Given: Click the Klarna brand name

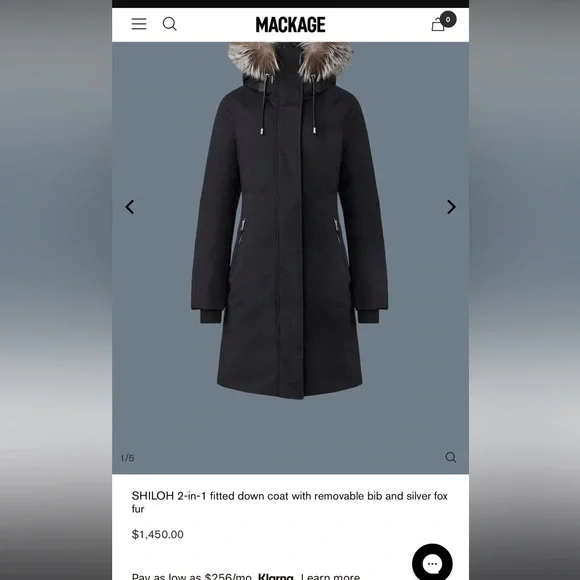Looking at the screenshot, I should pyautogui.click(x=276, y=577).
